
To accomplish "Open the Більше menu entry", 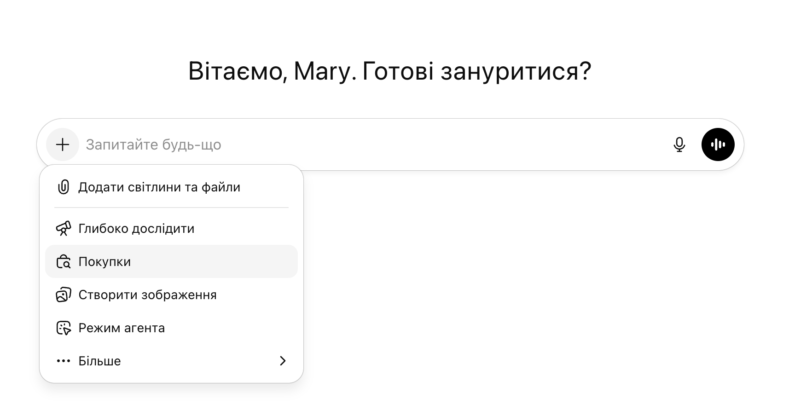I will [100, 361].
